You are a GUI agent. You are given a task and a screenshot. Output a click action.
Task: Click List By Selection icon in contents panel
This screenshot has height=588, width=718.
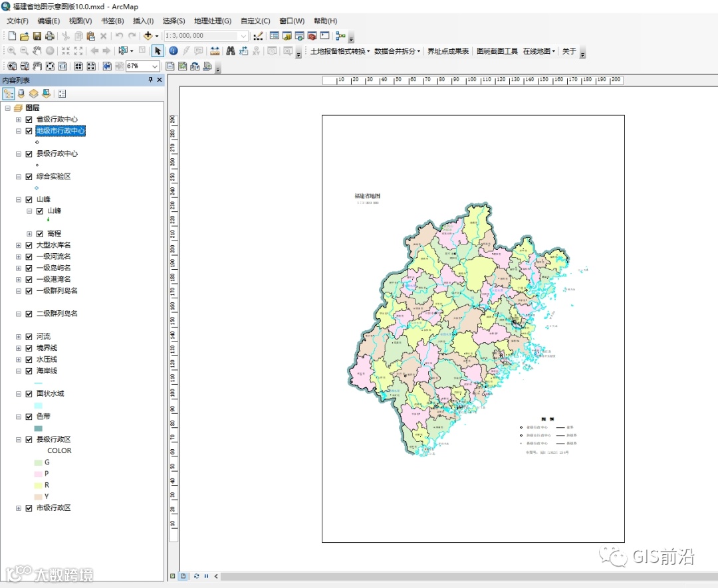coord(46,94)
